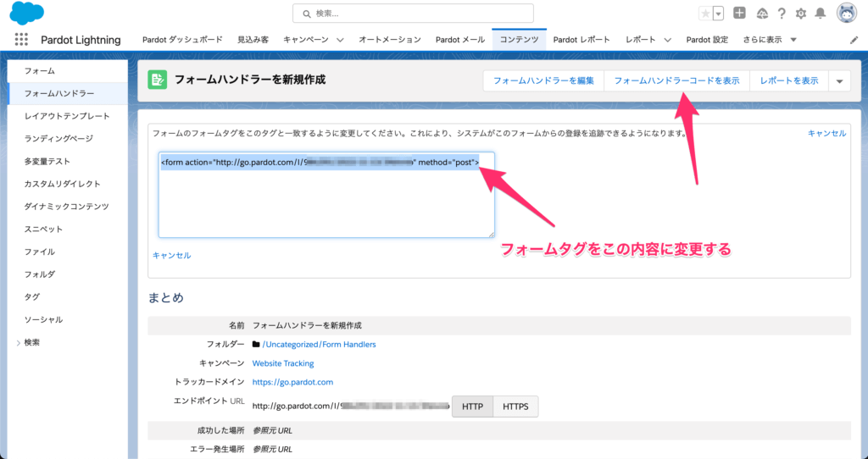Screen dimensions: 868x459
Task: Open the レポート tab
Action: (x=641, y=40)
